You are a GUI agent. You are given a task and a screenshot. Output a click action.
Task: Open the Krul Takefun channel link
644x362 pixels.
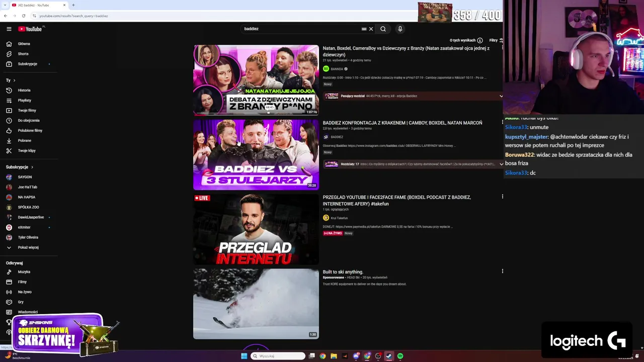[339, 218]
